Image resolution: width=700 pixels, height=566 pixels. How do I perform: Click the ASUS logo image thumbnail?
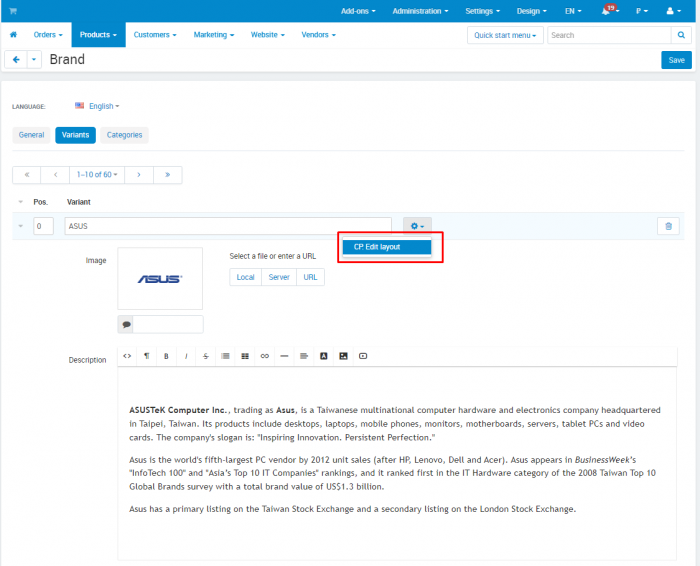[160, 279]
